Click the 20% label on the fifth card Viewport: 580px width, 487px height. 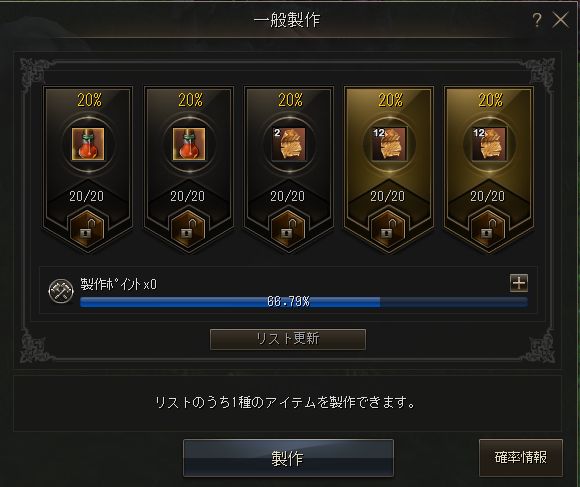pos(490,100)
